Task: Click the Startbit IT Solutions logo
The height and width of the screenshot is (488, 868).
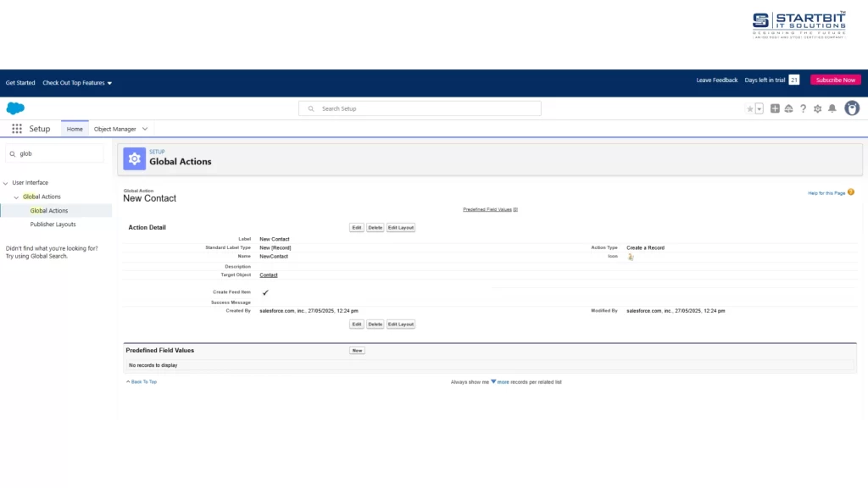Action: click(x=799, y=25)
